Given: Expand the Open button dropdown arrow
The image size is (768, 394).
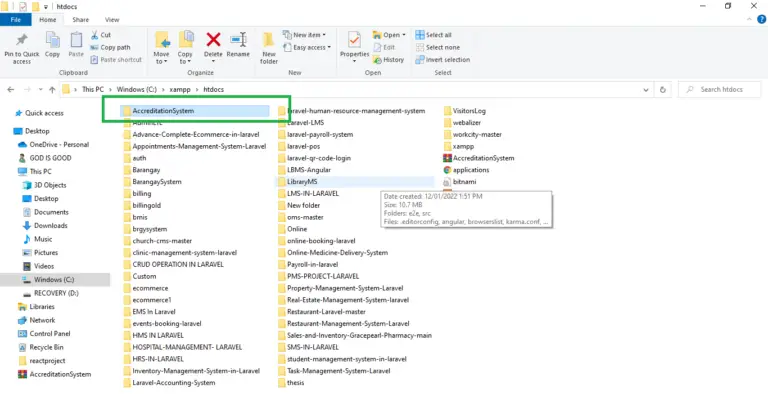Looking at the screenshot, I should pyautogui.click(x=404, y=35).
